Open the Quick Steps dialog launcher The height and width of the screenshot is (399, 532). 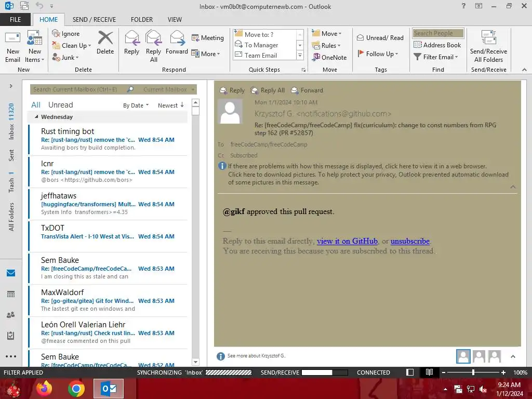(303, 70)
